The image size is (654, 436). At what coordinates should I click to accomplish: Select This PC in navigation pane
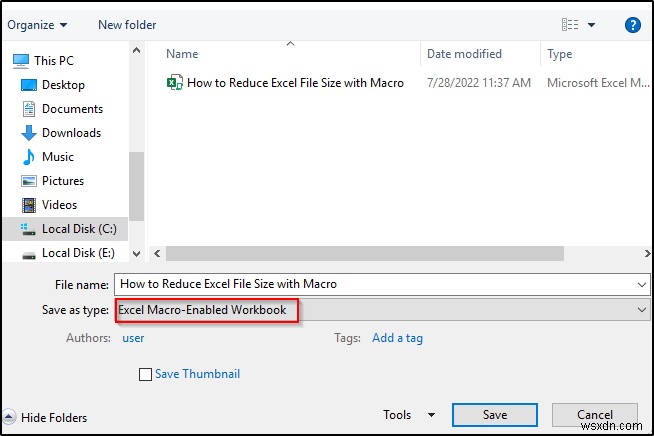[x=53, y=61]
